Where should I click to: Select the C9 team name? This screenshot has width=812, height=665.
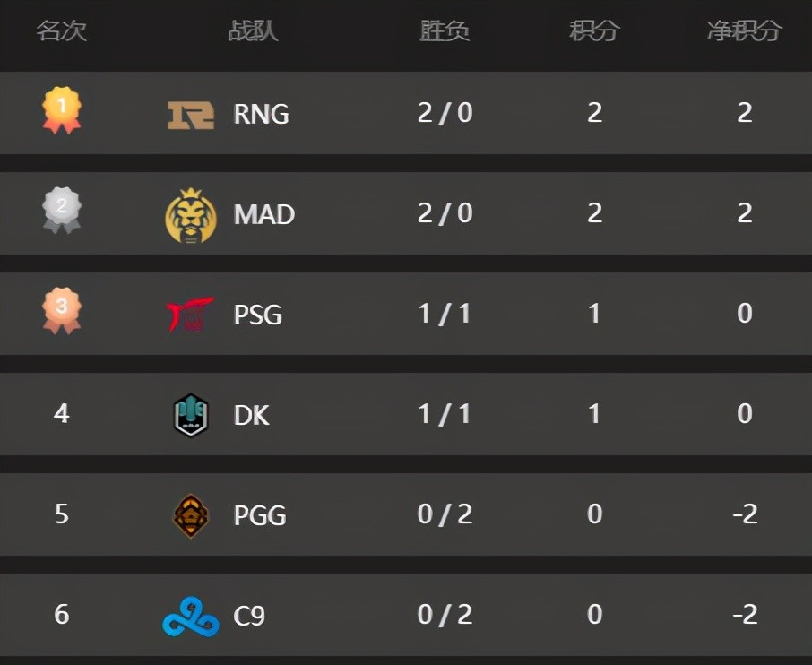[x=249, y=617]
